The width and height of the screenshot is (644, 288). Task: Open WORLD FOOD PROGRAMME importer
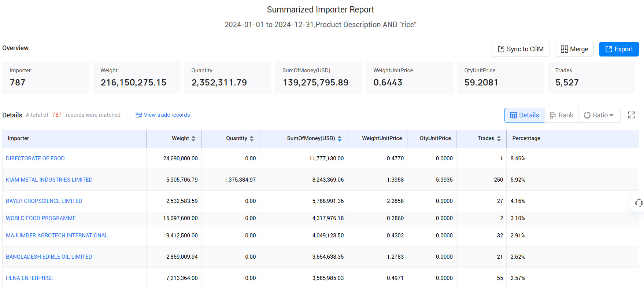(41, 218)
